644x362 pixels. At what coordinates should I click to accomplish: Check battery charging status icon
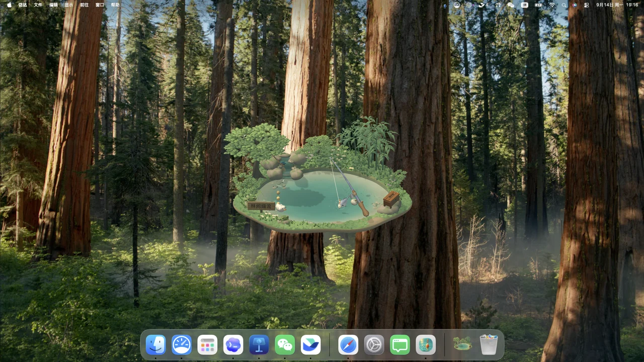(x=538, y=5)
